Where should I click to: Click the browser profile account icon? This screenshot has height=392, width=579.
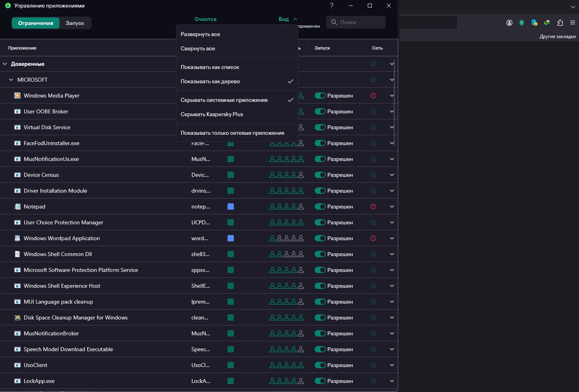(x=509, y=23)
